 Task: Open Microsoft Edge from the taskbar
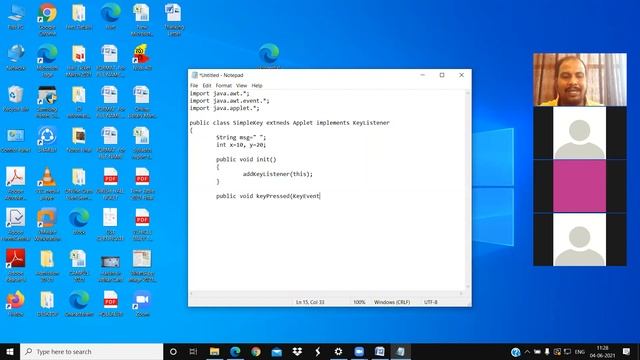tap(235, 351)
